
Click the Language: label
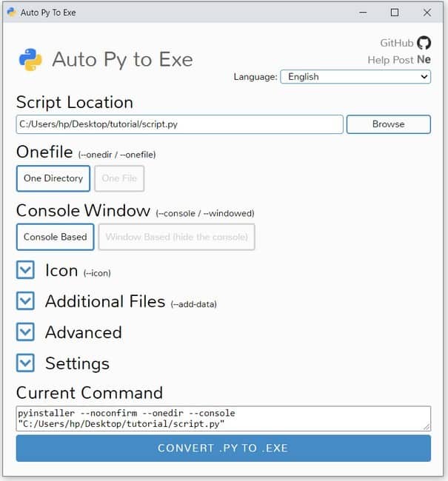(255, 77)
